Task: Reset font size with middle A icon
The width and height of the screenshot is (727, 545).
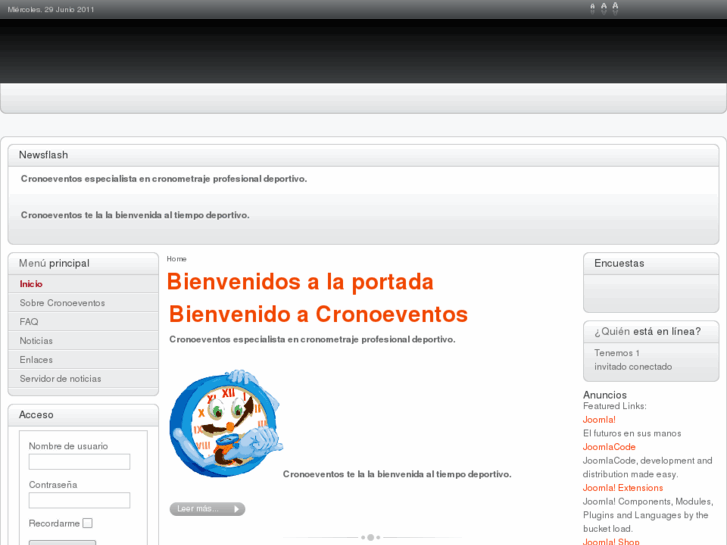Action: [x=604, y=8]
